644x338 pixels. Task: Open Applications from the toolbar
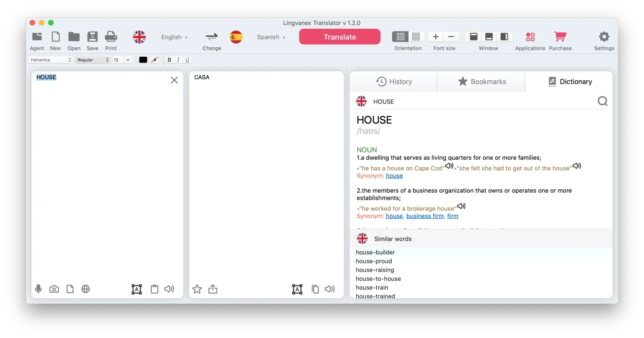click(x=530, y=37)
